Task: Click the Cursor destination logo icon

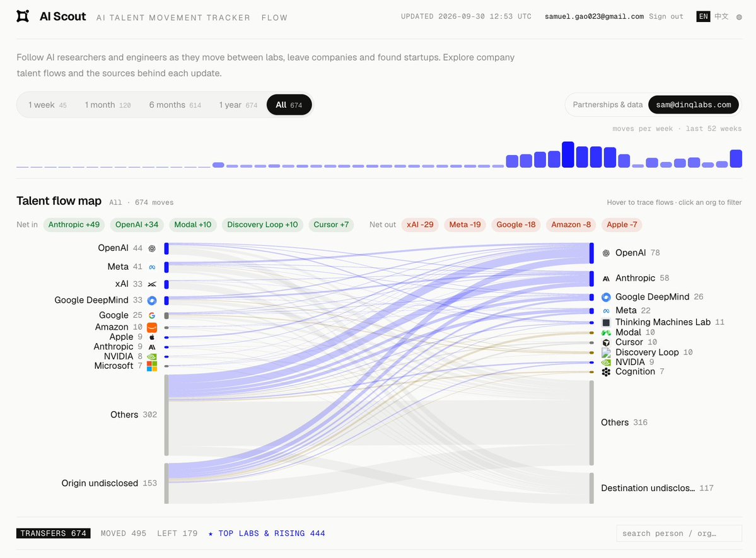Action: (x=606, y=342)
